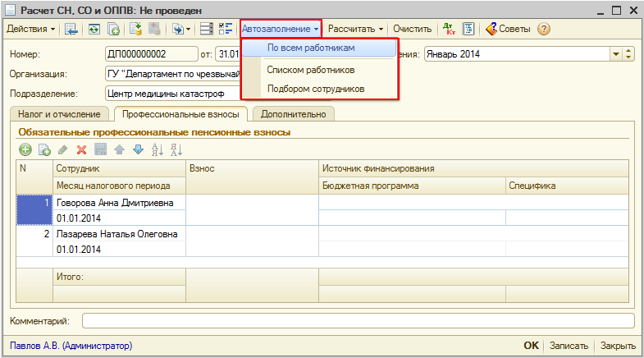Expand the Рассчитать dropdown

(x=356, y=29)
